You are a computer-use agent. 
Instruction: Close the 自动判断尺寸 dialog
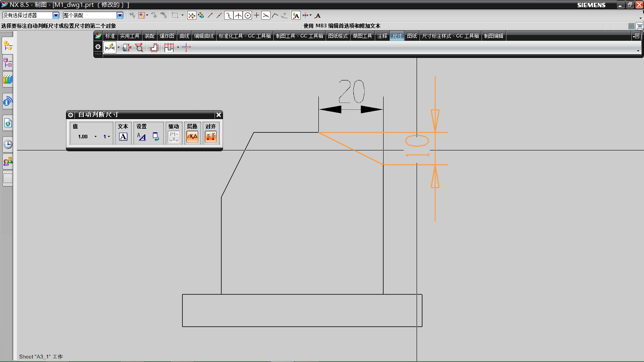click(218, 115)
